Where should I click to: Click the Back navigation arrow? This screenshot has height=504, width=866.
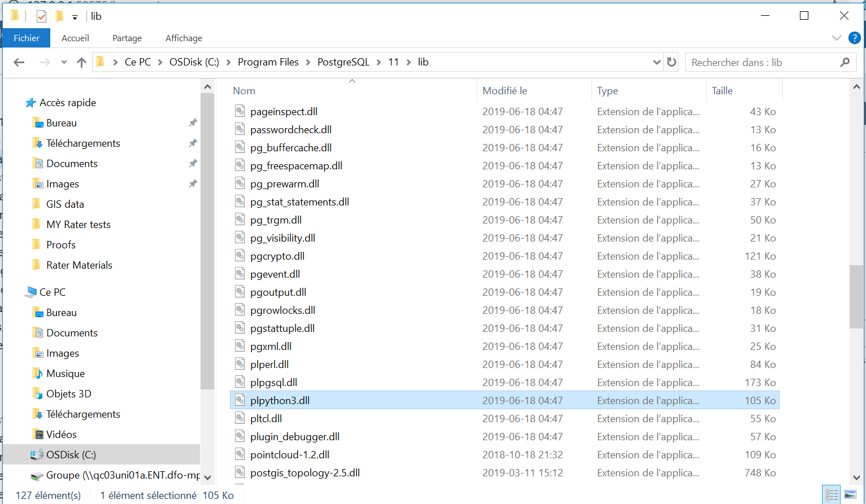[x=19, y=63]
